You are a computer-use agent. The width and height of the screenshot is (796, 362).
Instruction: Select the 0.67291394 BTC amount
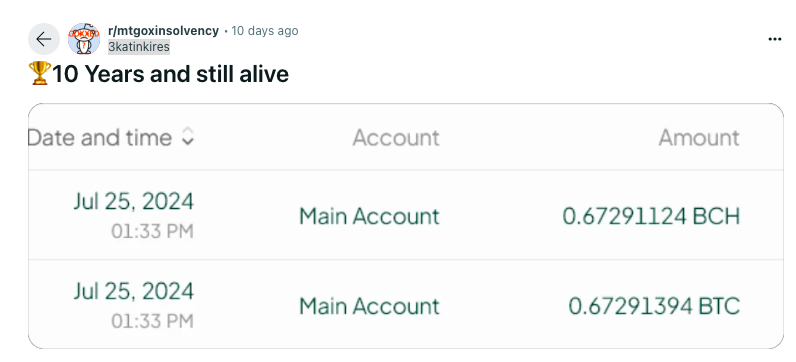pos(654,306)
